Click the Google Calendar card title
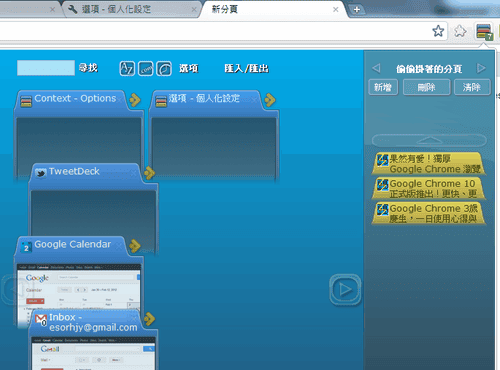Screen dimensions: 500x370 73,244
